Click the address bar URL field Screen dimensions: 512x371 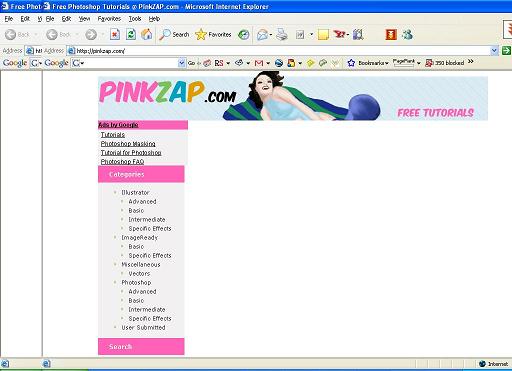[x=279, y=51]
